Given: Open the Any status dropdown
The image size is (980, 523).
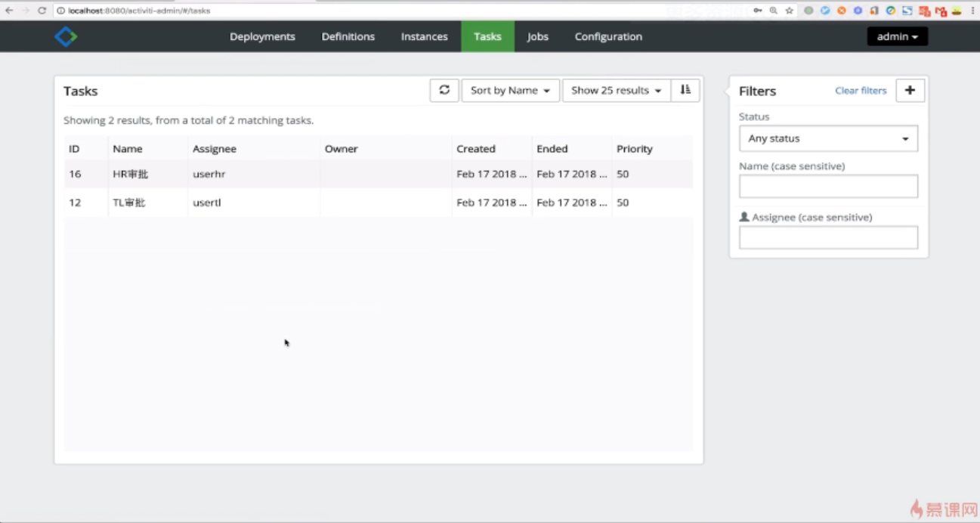Looking at the screenshot, I should (828, 138).
